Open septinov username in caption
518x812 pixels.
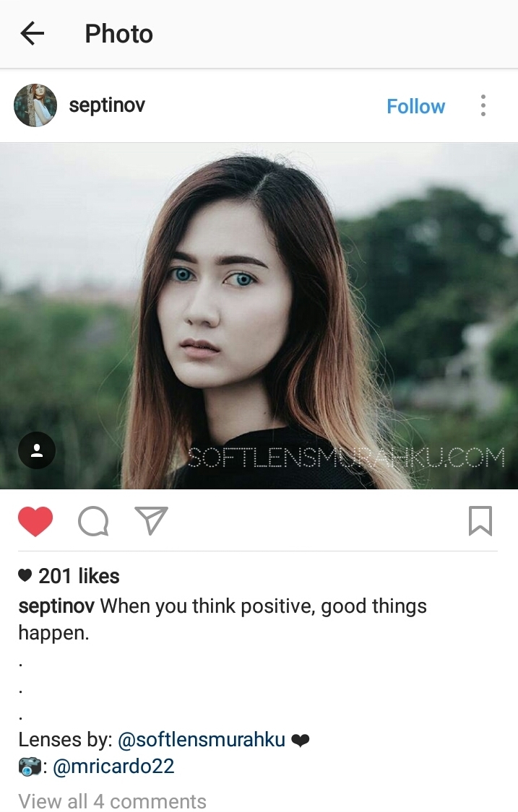56,606
